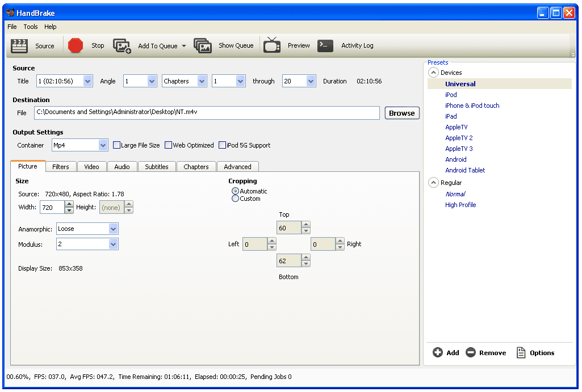Open the Container format dropdown
The width and height of the screenshot is (582, 392).
coord(103,145)
